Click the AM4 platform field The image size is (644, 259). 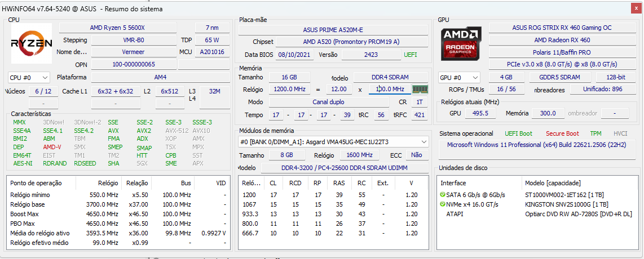(x=160, y=77)
